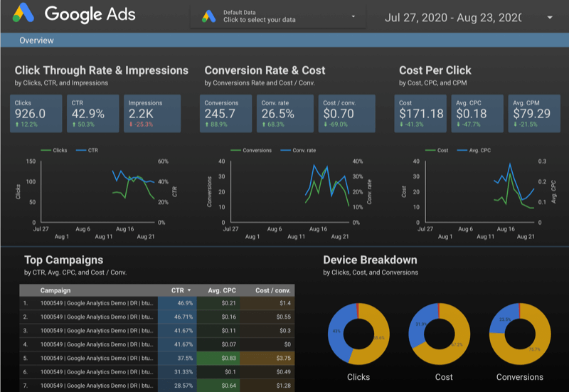Select campaign row 6 name
Screen dimensions: 569x392
pos(97,372)
